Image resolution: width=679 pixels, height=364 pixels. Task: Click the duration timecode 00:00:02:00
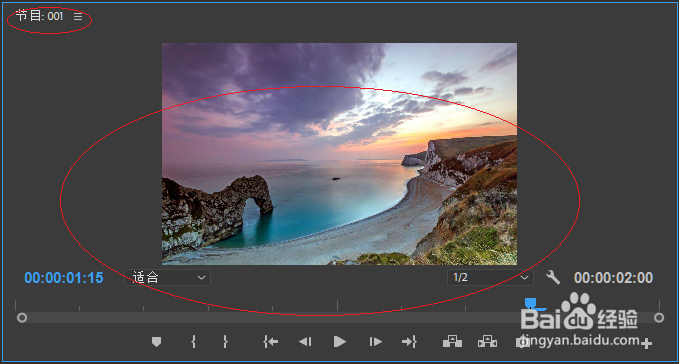613,278
